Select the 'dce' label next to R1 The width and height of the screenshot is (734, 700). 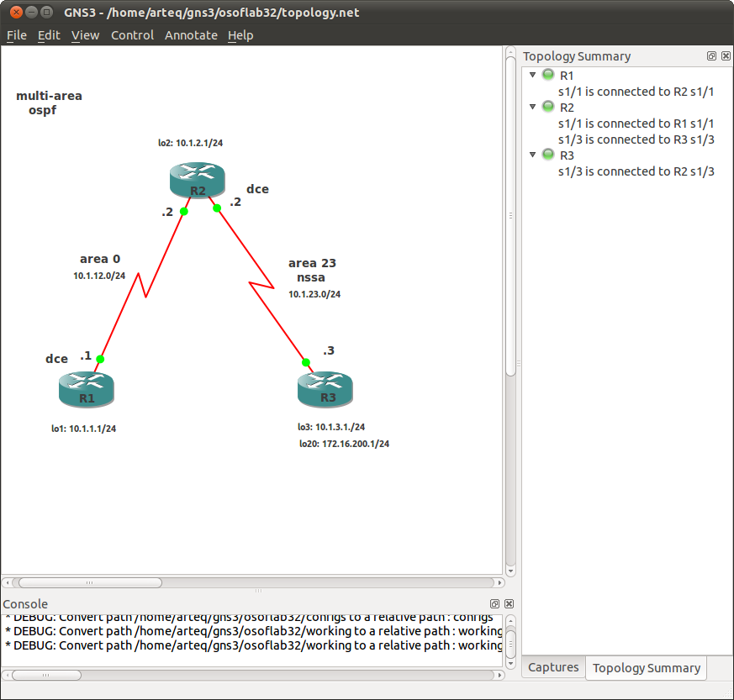pos(56,359)
